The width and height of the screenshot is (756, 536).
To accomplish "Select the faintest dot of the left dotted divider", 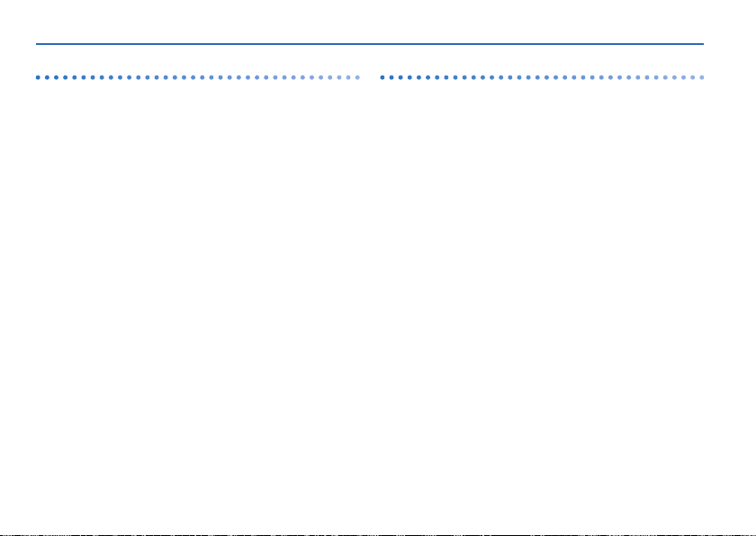I will 357,77.
